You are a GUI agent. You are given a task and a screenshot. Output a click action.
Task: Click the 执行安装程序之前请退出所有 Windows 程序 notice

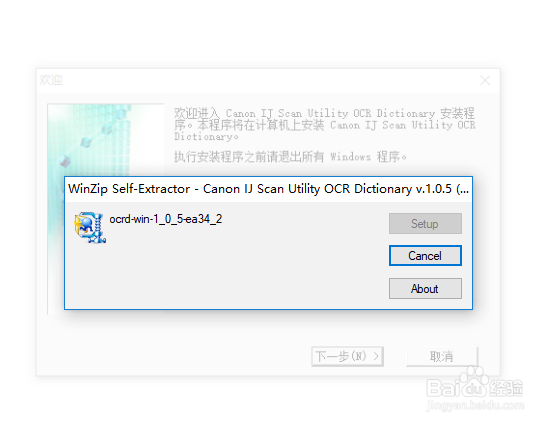(290, 156)
